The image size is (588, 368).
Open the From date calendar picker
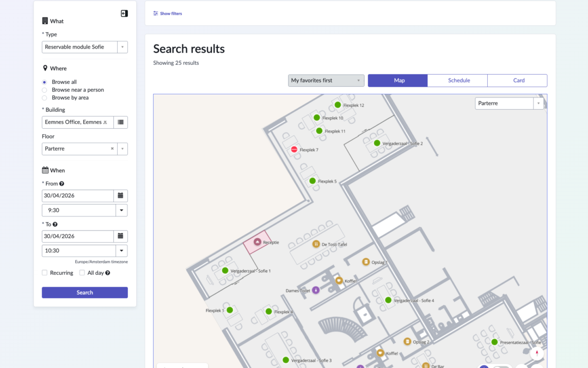tap(120, 196)
